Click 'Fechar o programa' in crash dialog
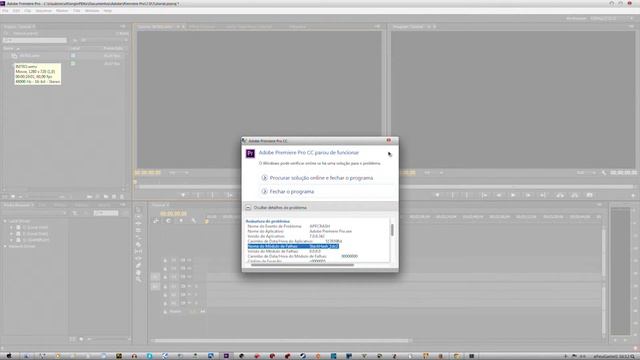Image resolution: width=640 pixels, height=360 pixels. click(292, 191)
